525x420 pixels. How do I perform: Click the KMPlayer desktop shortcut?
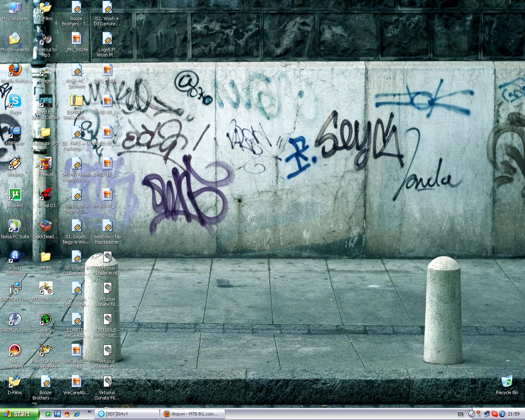pyautogui.click(x=15, y=132)
